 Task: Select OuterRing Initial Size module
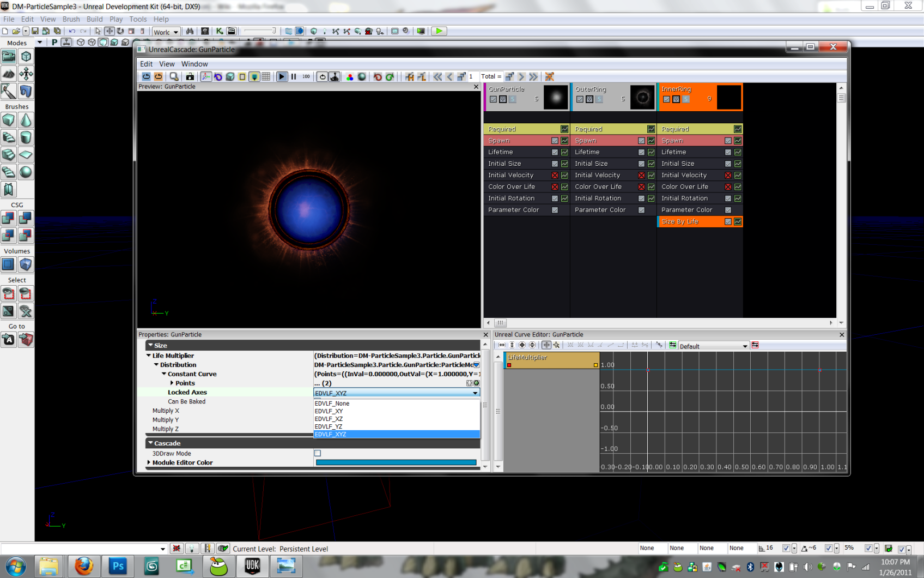click(613, 164)
